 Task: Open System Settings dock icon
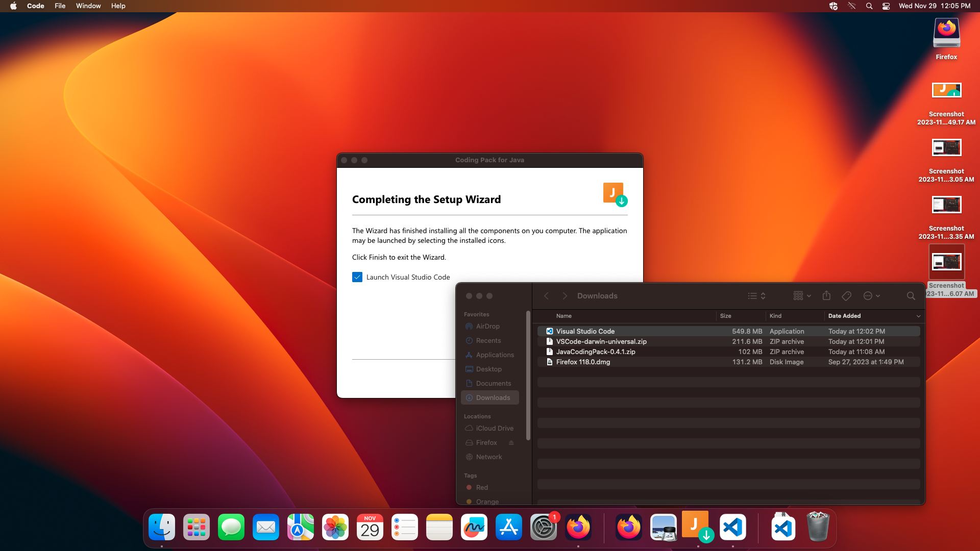(543, 527)
